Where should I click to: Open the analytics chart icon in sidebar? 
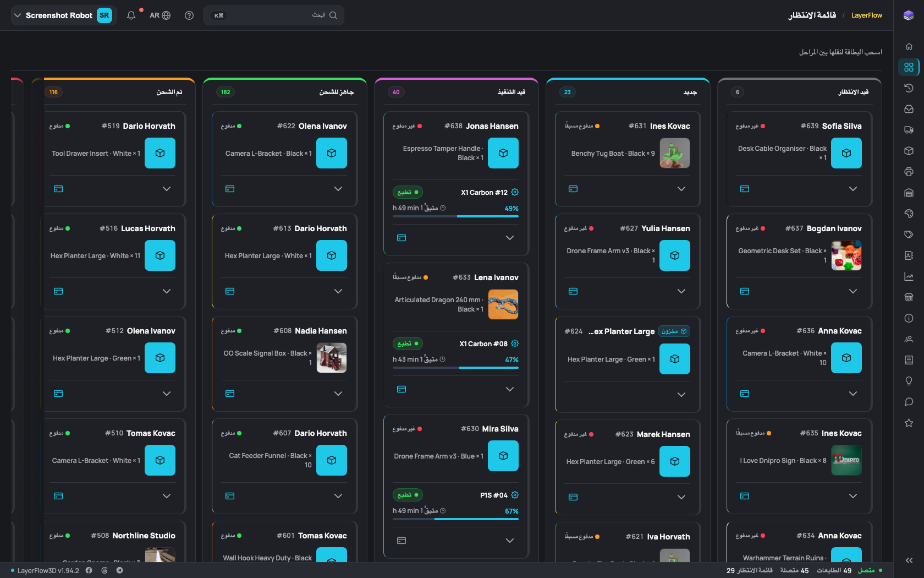[909, 276]
